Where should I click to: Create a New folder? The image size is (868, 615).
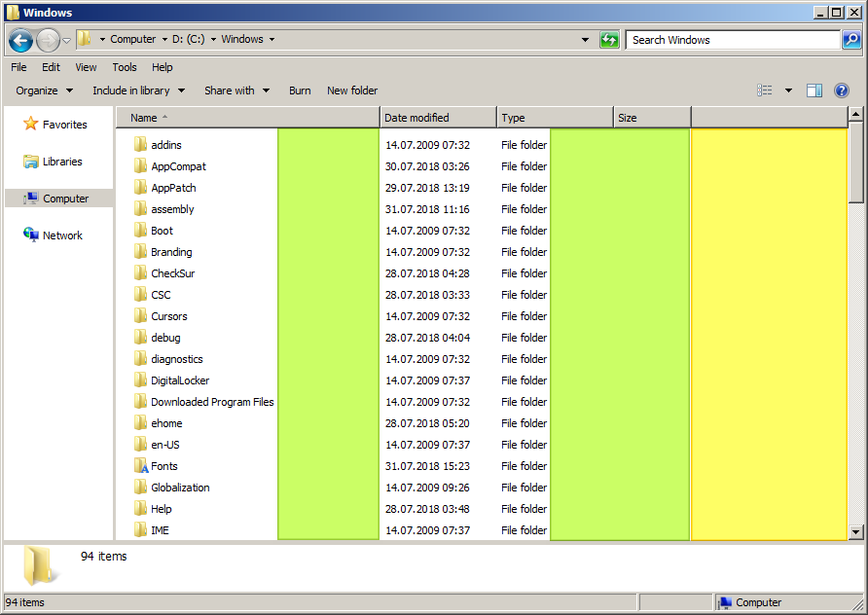click(x=352, y=90)
